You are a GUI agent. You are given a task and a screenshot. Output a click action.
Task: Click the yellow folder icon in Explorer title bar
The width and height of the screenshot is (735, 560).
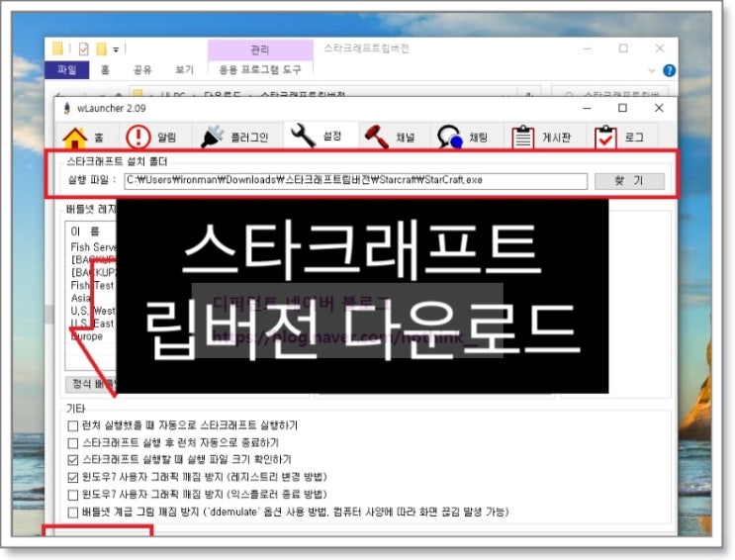(57, 48)
